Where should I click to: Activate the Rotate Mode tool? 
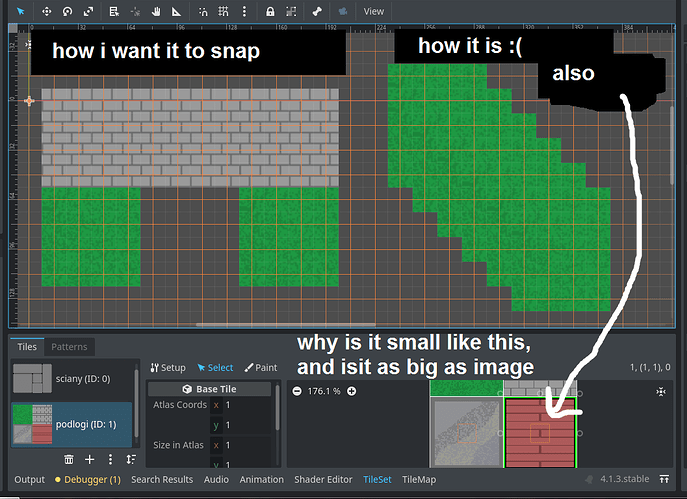[67, 11]
